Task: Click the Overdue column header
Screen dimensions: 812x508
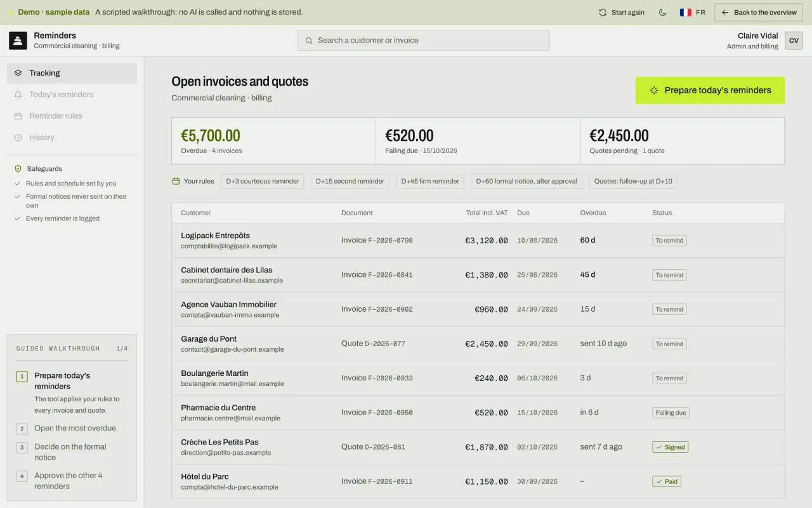Action: (593, 213)
